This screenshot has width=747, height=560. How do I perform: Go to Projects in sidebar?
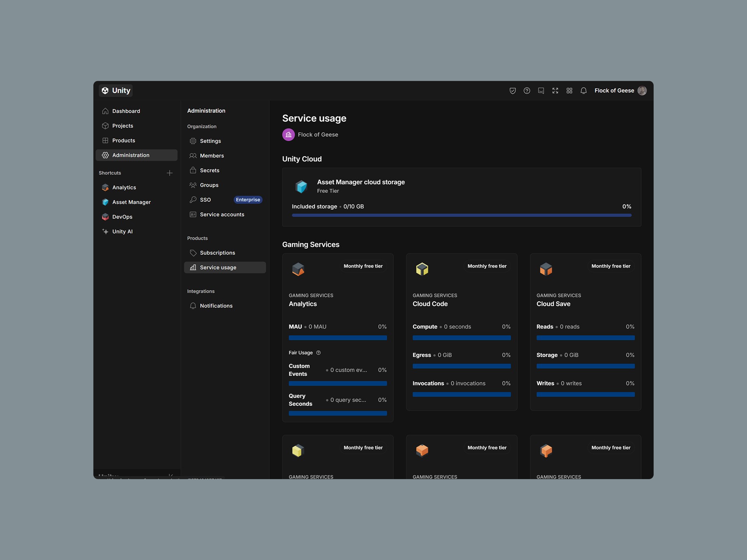(123, 126)
